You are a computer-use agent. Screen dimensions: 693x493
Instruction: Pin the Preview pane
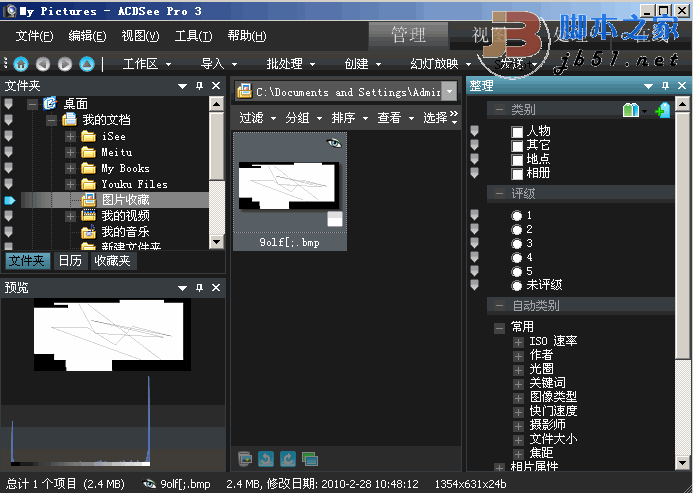[x=199, y=288]
